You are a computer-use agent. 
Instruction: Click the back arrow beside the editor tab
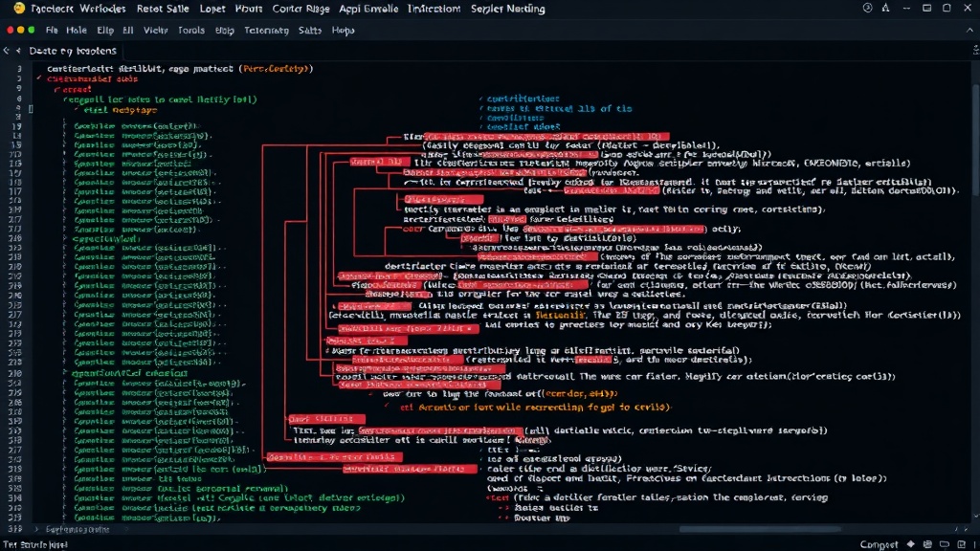coord(7,51)
